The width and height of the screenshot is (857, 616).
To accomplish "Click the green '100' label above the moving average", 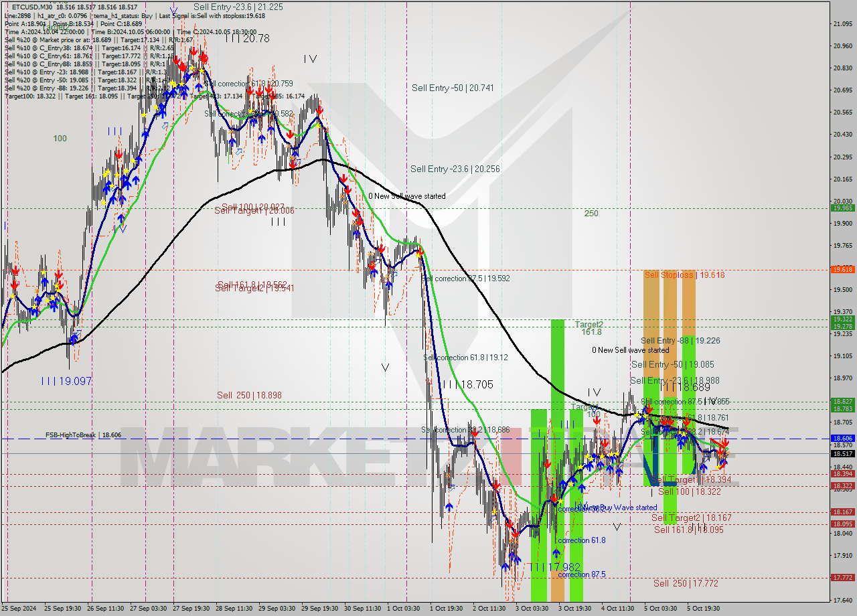I will [x=60, y=139].
